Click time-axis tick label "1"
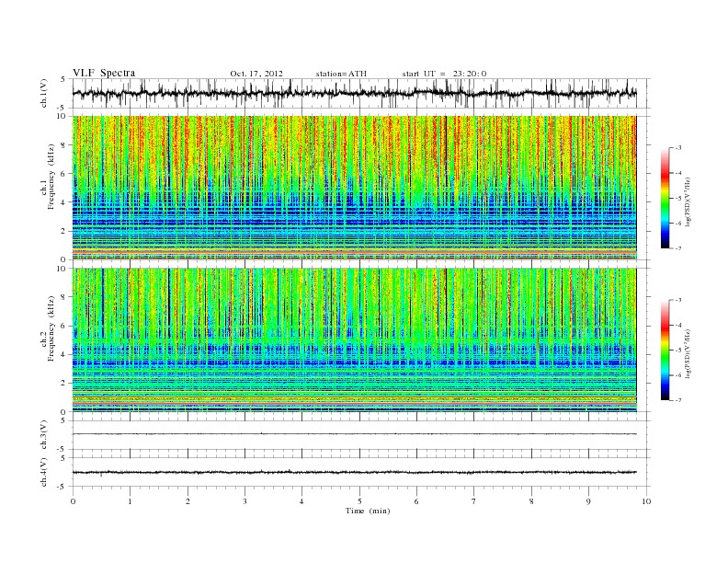Screen dimensions: 728x563 coord(130,501)
